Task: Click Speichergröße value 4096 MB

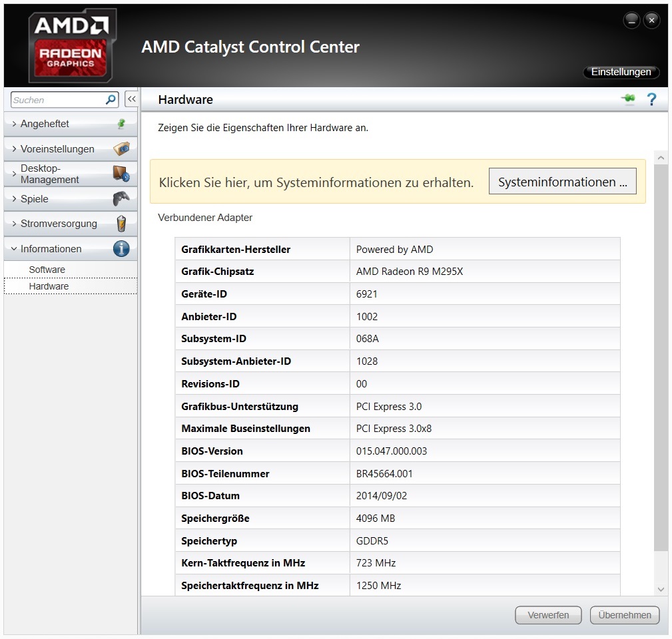Action: pos(376,519)
